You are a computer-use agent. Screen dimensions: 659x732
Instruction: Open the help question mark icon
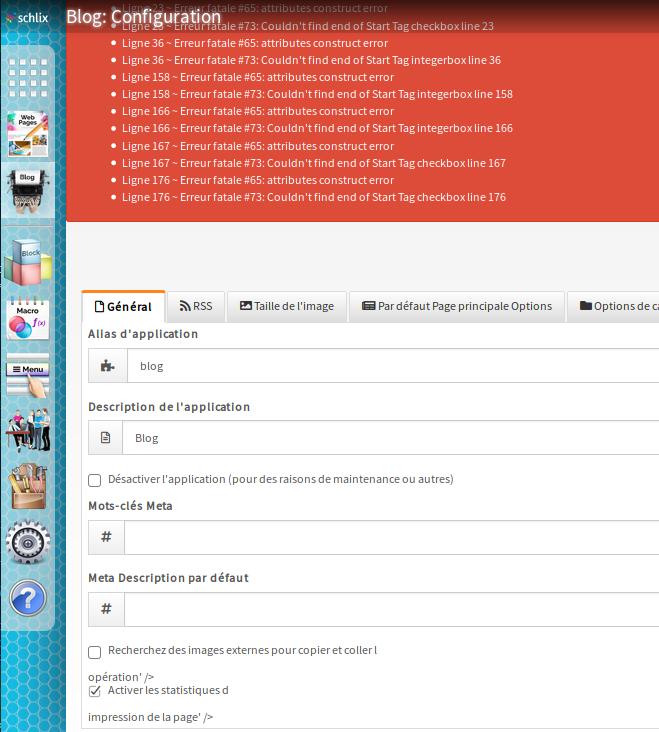[28, 598]
